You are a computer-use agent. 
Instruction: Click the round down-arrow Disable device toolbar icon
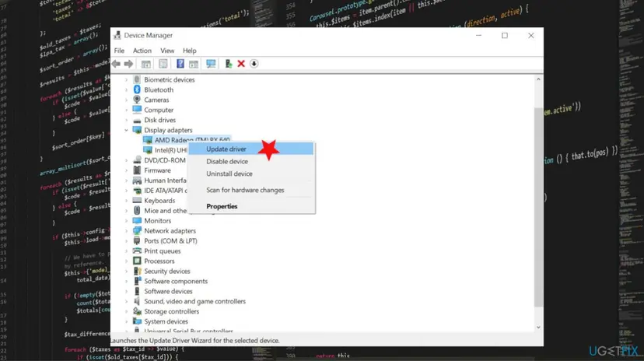click(254, 64)
